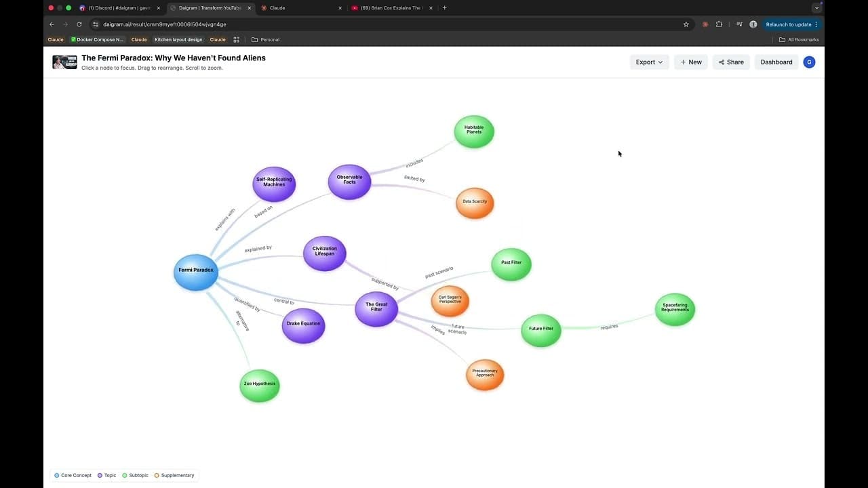Click the apps grid icon in bookmarks bar
Screen dimensions: 868x488
[236, 39]
